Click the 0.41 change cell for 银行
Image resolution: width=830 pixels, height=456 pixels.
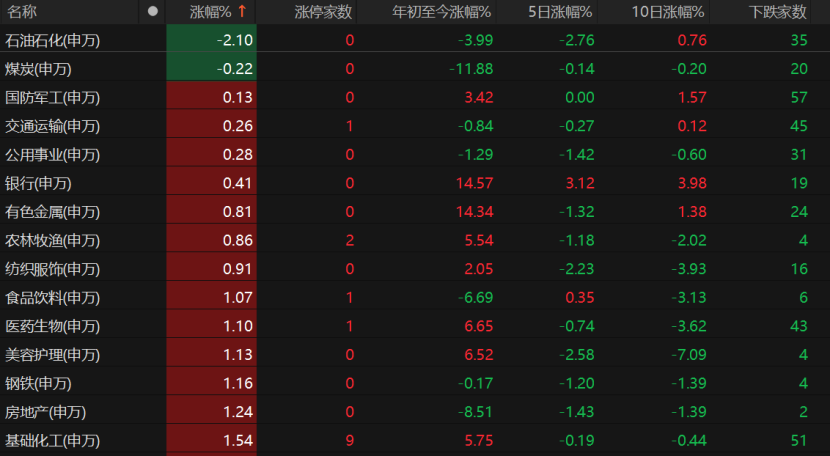211,183
